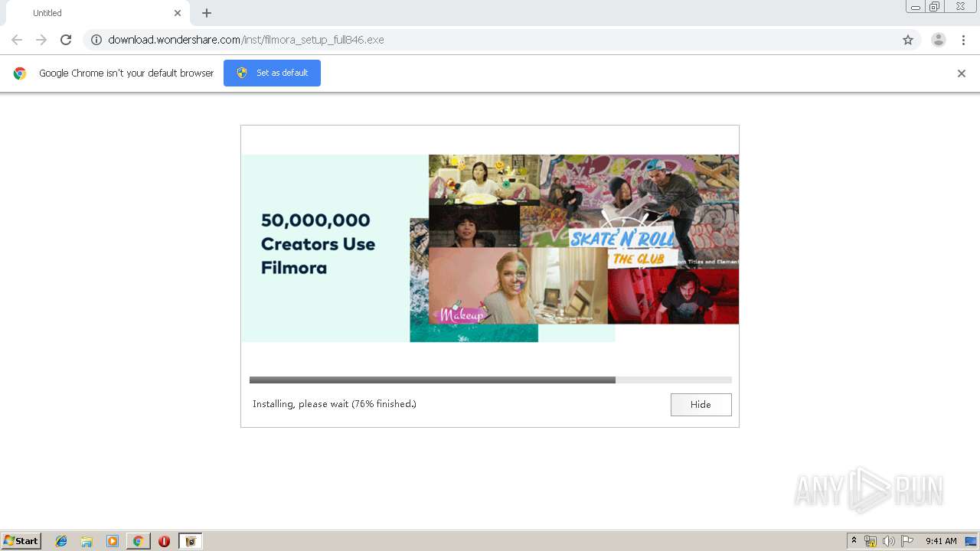Open the Windows Start menu

point(21,541)
